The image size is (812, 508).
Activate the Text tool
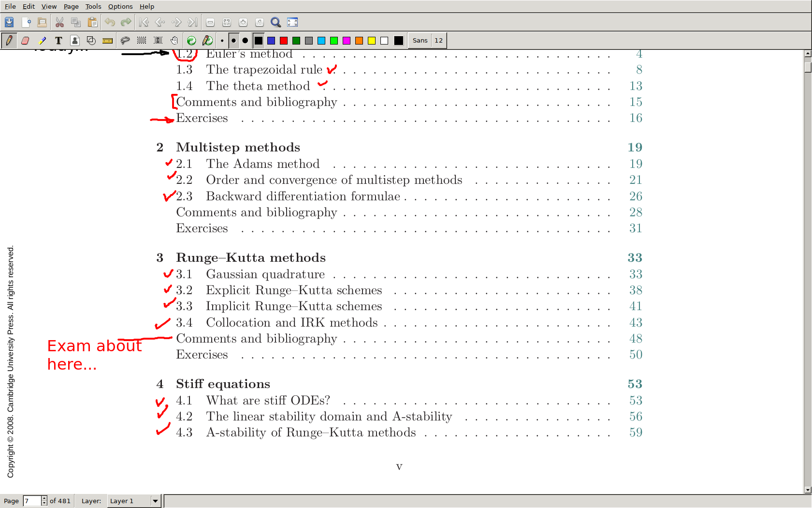pos(58,41)
